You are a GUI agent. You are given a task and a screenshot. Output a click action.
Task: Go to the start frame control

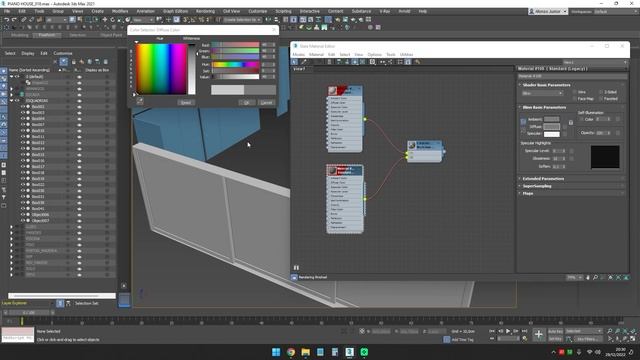point(492,331)
